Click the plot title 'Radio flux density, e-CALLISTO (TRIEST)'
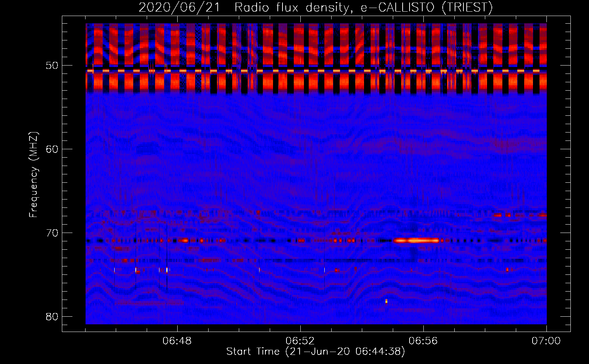The image size is (589, 364). click(x=363, y=7)
